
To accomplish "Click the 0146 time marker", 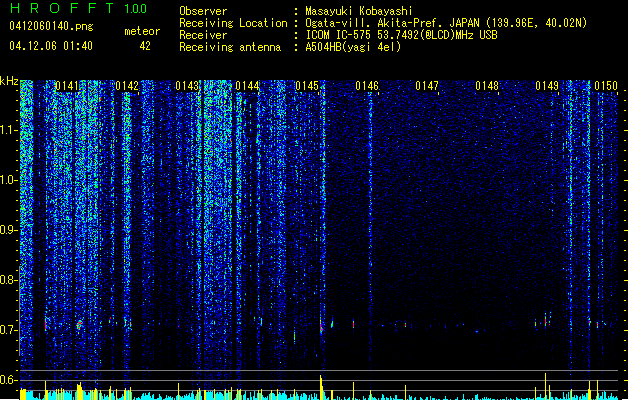I will [x=367, y=86].
